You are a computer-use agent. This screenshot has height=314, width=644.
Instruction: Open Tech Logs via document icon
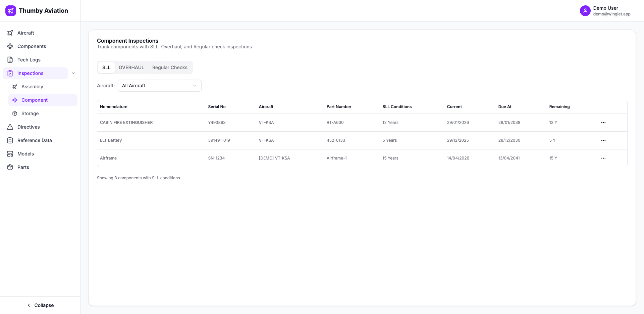(10, 60)
